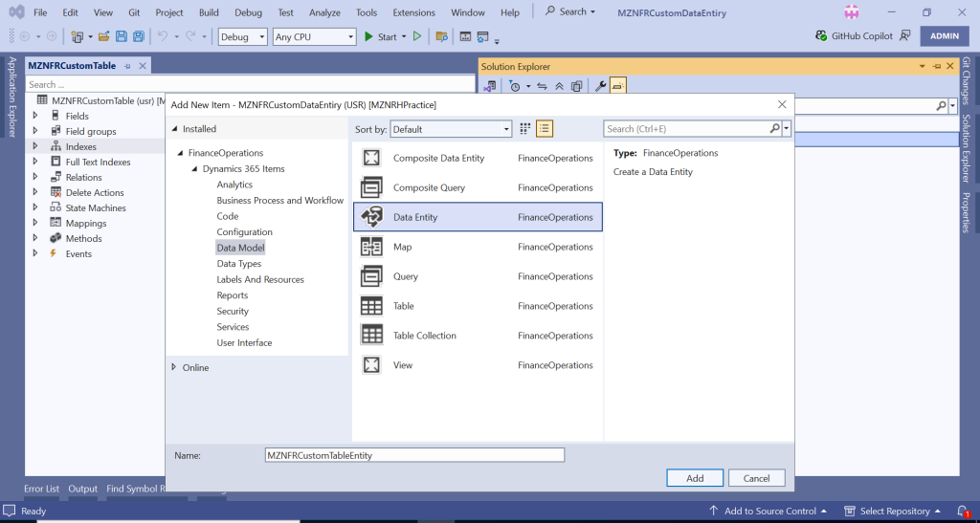
Task: Click the Query template icon
Action: (x=372, y=276)
